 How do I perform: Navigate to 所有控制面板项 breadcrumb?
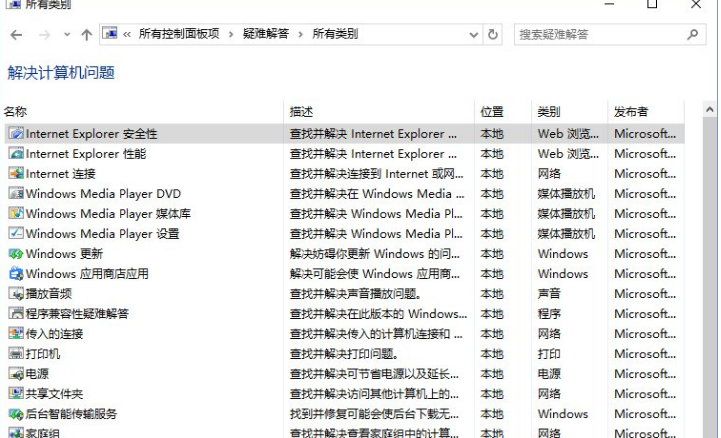(x=179, y=34)
